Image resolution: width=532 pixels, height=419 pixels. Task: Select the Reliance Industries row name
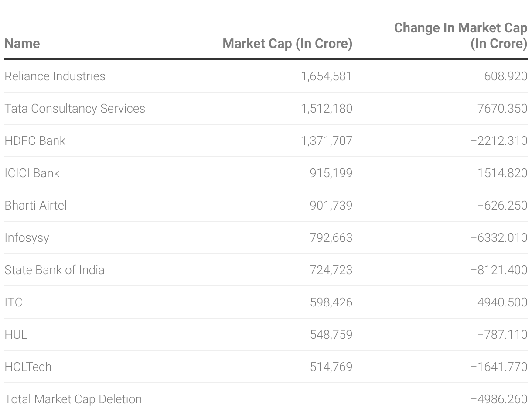pos(55,76)
